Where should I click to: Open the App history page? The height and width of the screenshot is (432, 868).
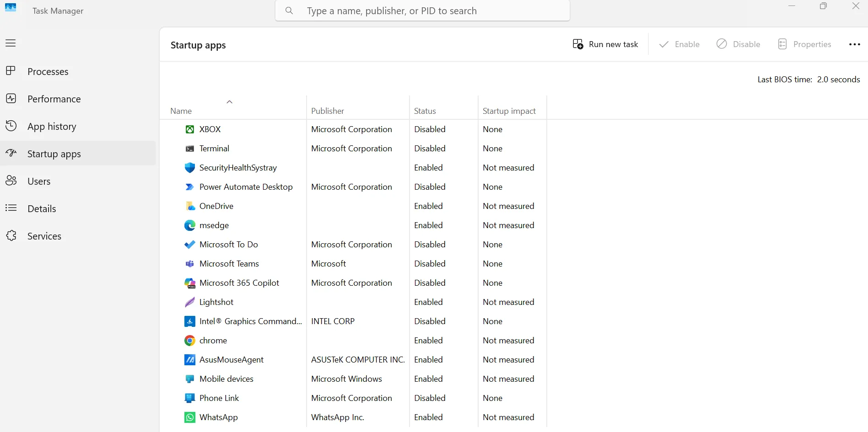pos(78,126)
